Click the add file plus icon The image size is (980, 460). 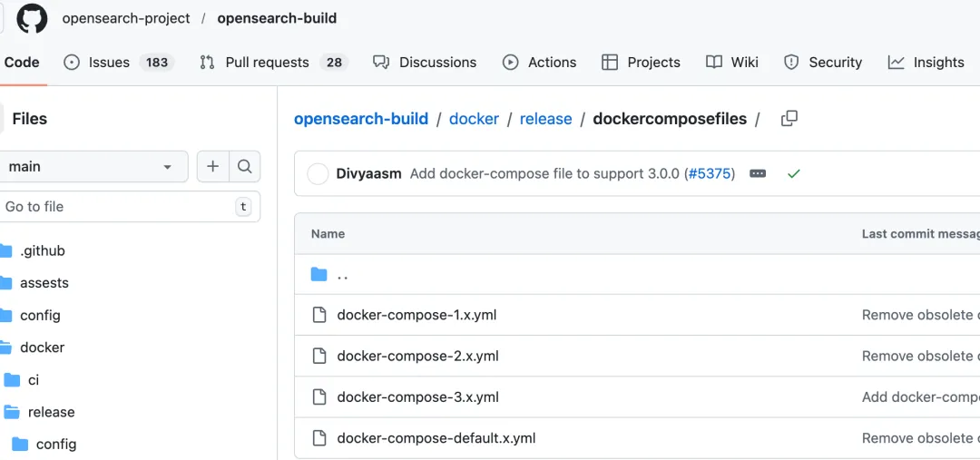[212, 166]
